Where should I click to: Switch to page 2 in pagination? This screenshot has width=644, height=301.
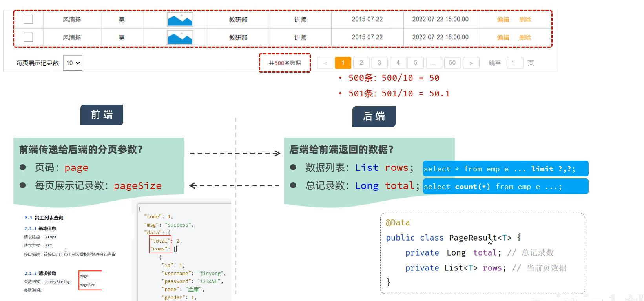[x=361, y=63]
